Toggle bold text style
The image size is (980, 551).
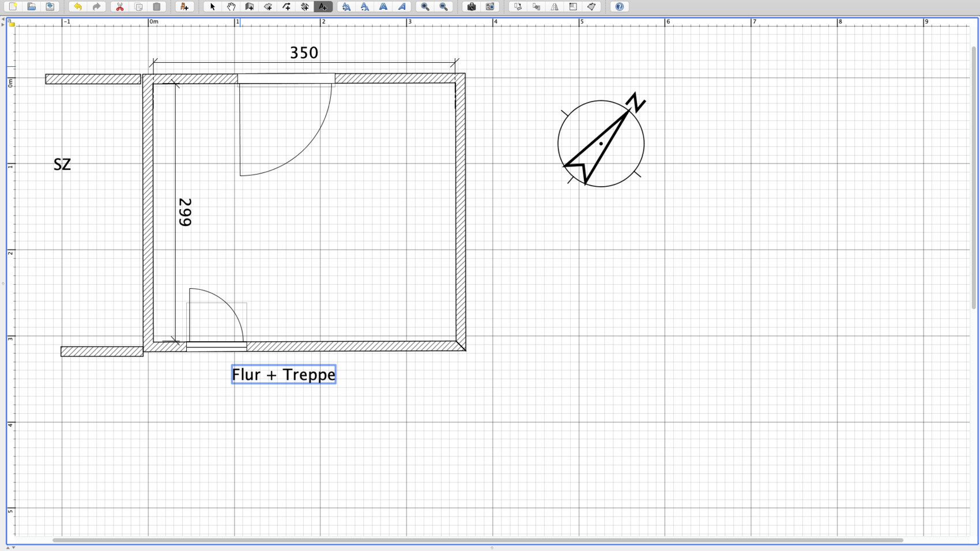tap(383, 7)
